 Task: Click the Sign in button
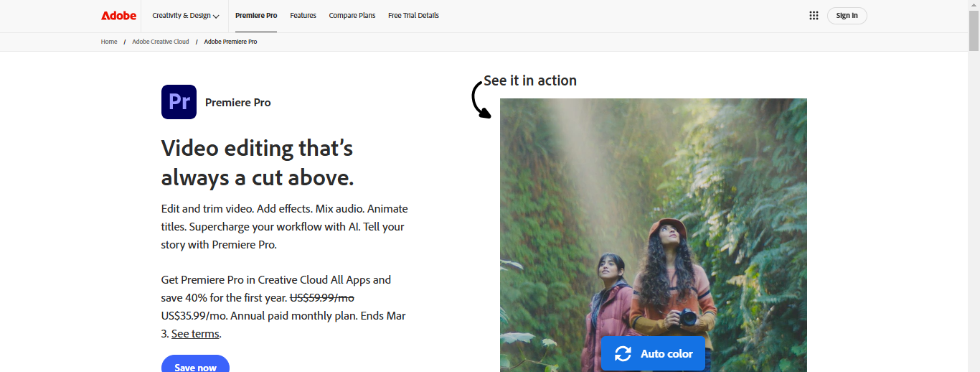tap(847, 16)
